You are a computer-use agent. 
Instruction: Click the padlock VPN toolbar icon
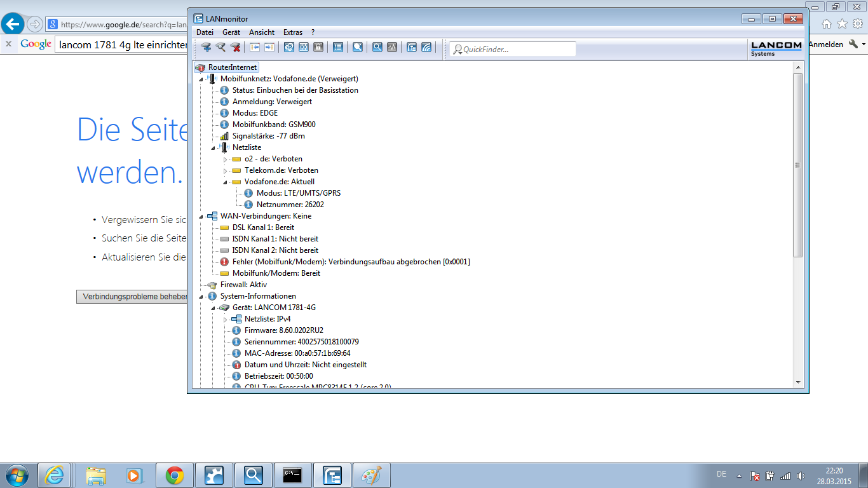(x=318, y=47)
